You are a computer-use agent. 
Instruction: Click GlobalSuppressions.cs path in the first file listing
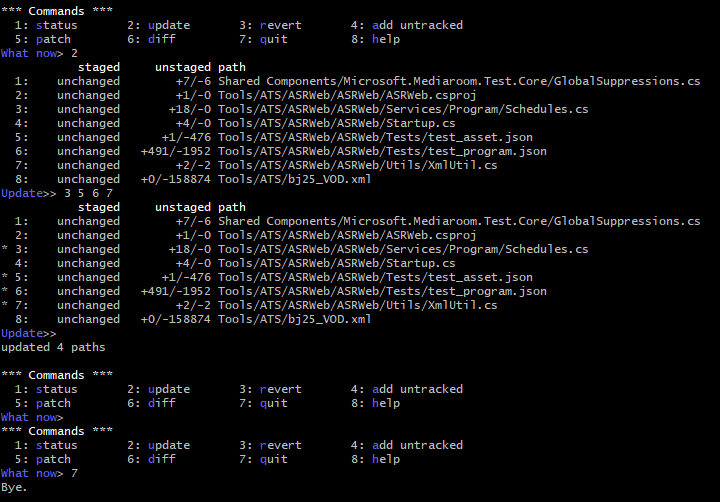pyautogui.click(x=459, y=81)
